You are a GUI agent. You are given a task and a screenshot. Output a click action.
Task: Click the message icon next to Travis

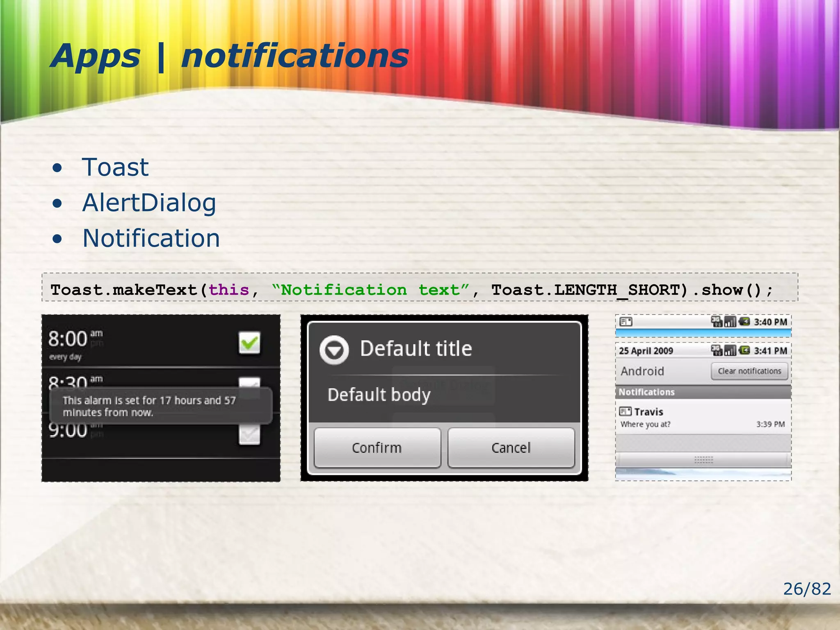pyautogui.click(x=625, y=411)
